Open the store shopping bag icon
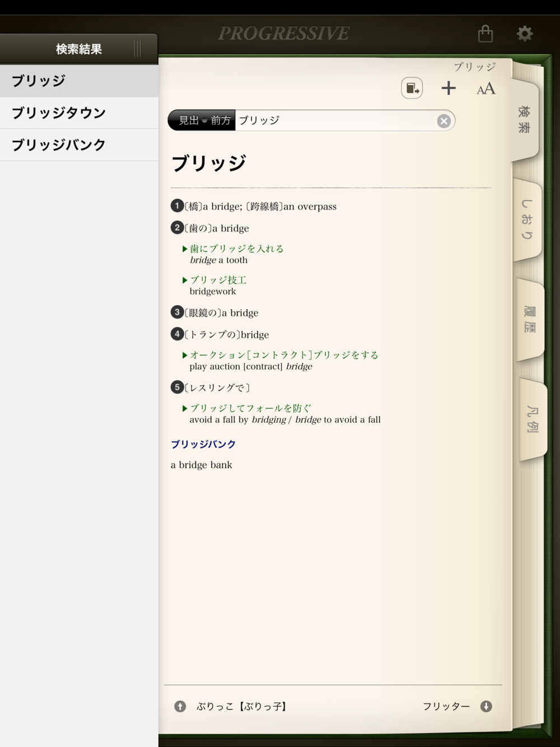 tap(486, 34)
